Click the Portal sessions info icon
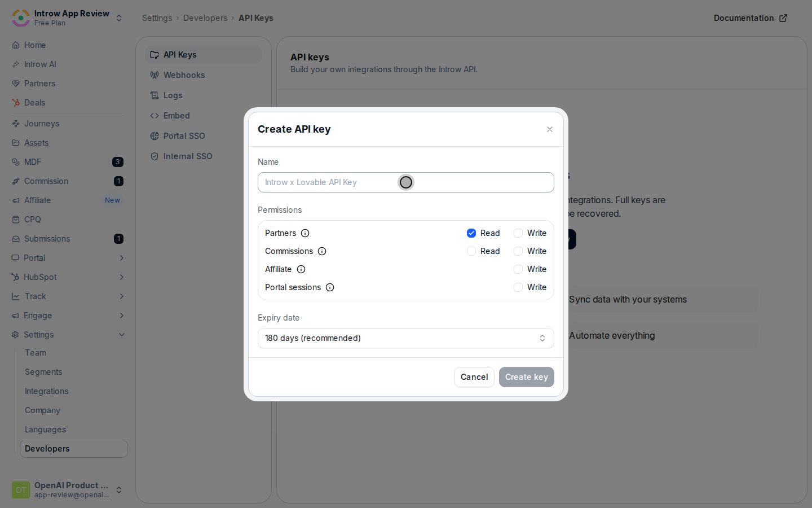This screenshot has height=508, width=812. click(x=330, y=287)
